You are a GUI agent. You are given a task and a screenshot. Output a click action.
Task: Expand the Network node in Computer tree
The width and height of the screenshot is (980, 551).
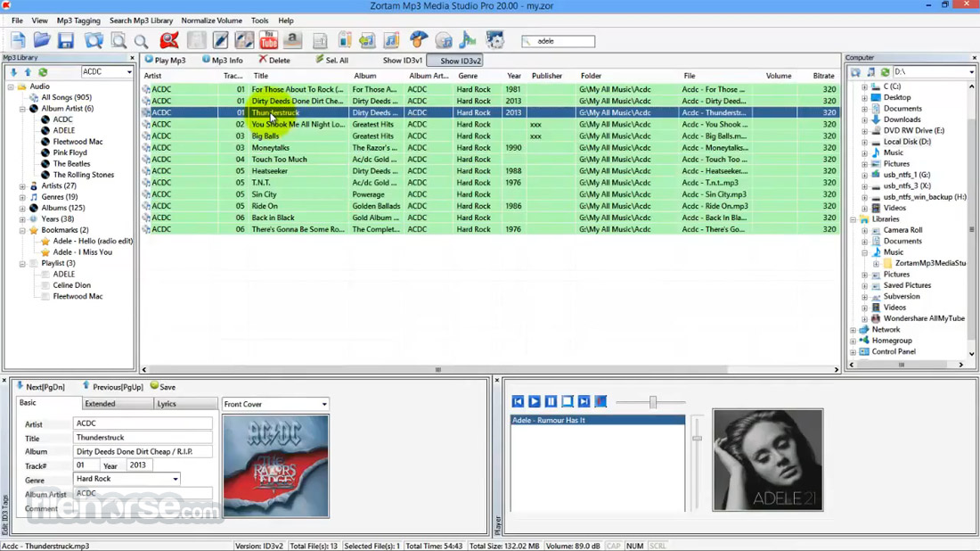pyautogui.click(x=853, y=330)
